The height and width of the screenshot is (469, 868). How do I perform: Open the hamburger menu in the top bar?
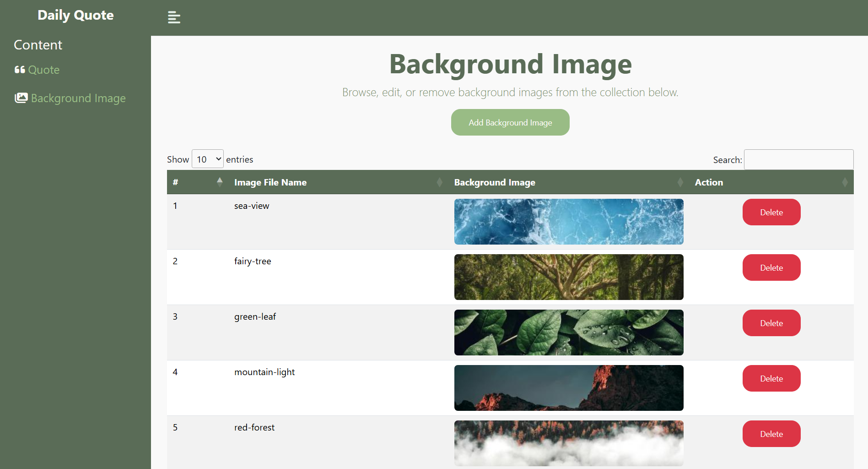pyautogui.click(x=174, y=17)
